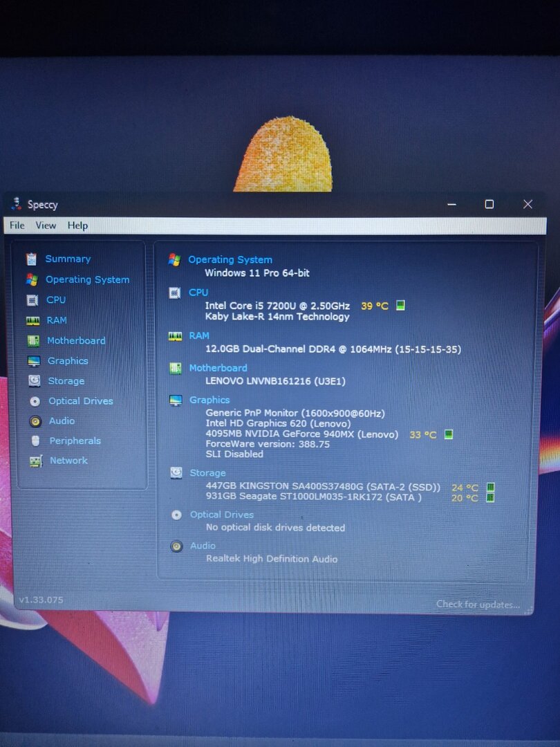Open the View menu

coord(46,225)
